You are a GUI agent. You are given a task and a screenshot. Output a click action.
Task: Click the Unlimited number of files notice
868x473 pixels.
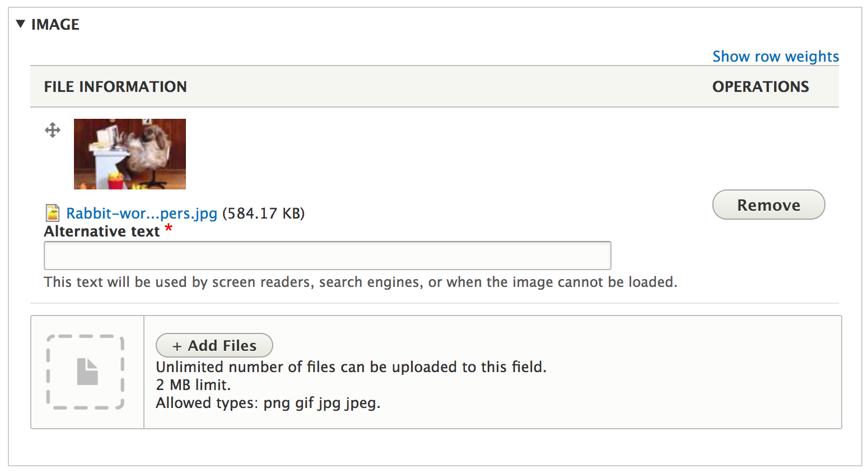coord(351,367)
